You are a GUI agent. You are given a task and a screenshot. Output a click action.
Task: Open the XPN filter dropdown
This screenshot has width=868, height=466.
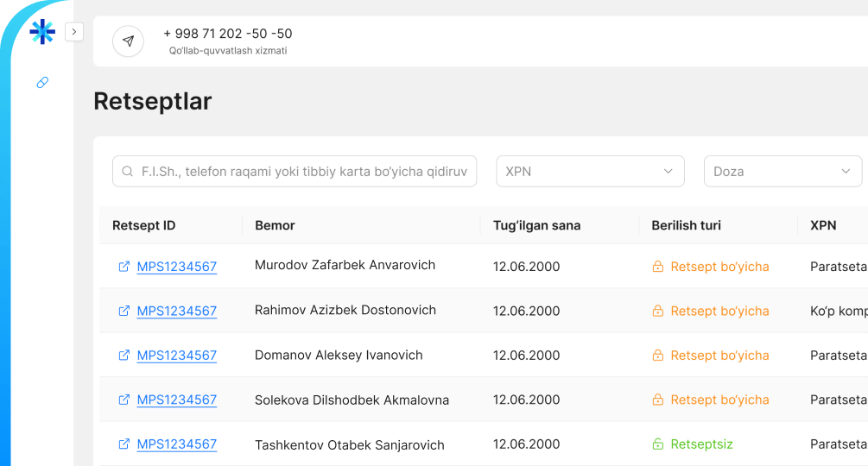click(x=590, y=171)
